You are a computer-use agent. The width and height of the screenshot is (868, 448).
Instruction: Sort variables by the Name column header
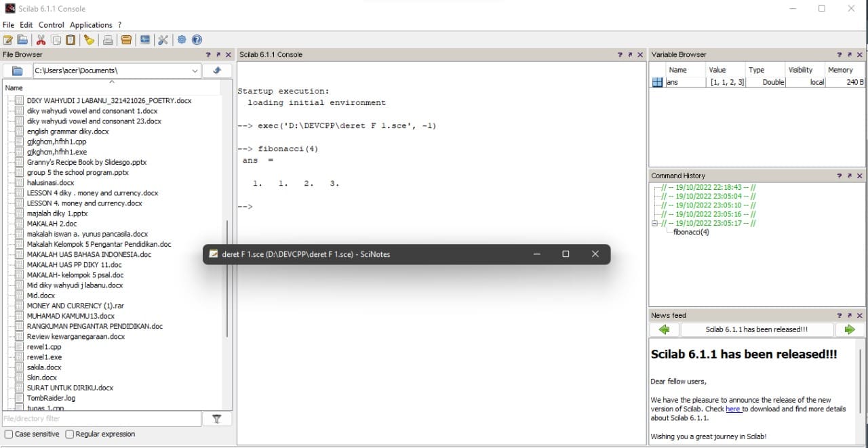[x=678, y=70]
